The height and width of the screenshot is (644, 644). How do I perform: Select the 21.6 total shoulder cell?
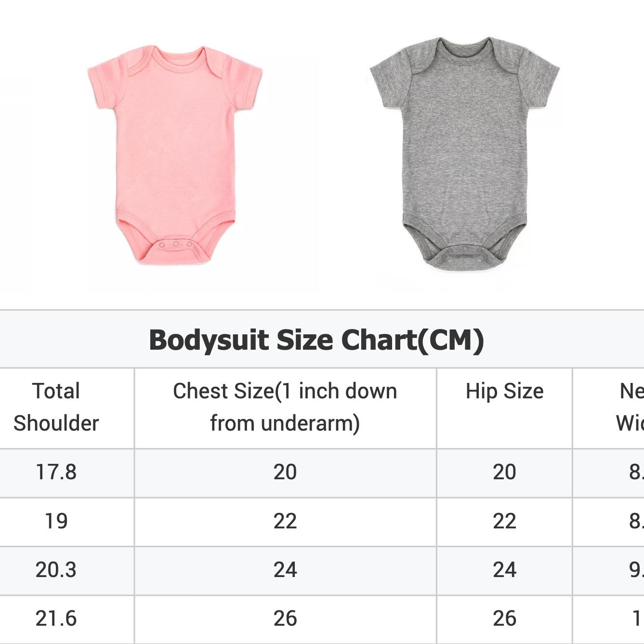click(56, 618)
